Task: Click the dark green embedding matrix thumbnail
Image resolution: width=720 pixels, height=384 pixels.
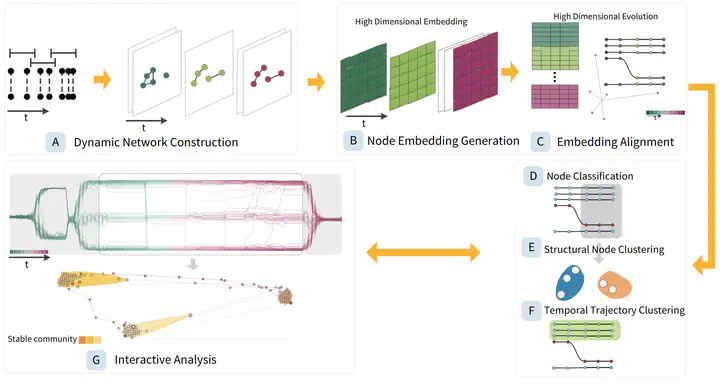Action: [x=363, y=78]
